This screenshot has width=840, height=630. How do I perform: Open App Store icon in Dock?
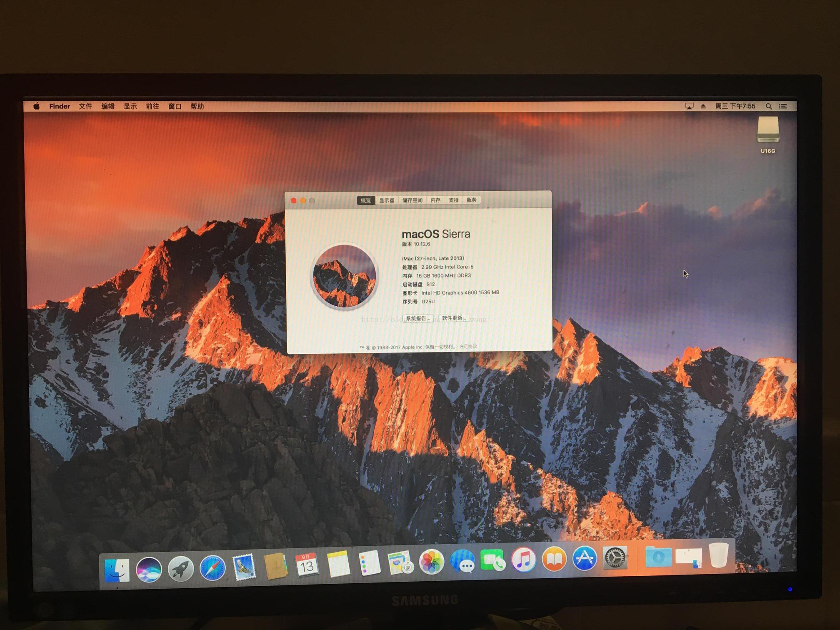[585, 558]
